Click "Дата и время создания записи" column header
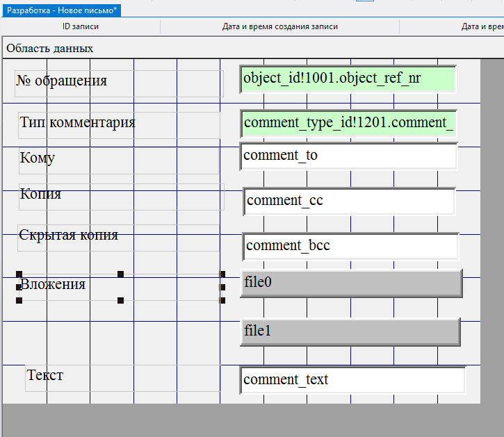Screen dimensions: 504x437 (x=279, y=27)
